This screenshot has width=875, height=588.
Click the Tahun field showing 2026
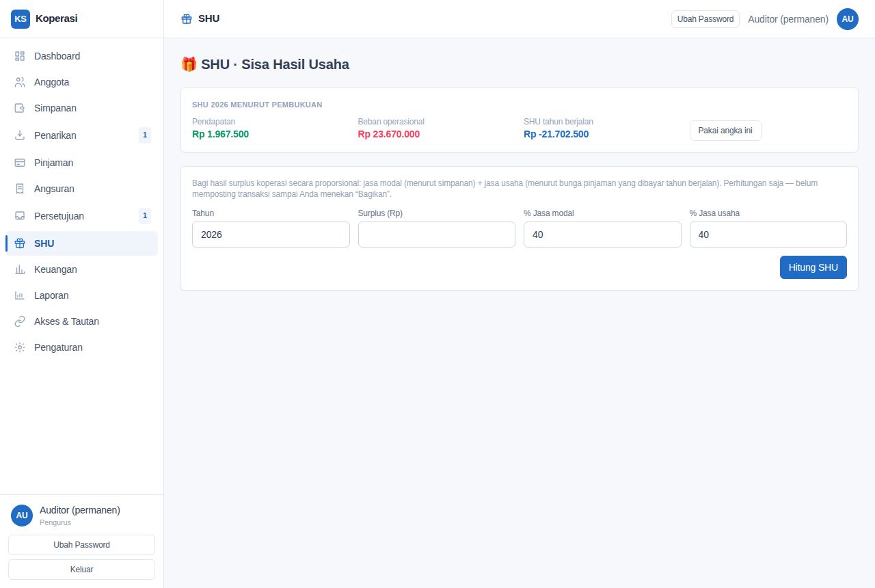(271, 235)
